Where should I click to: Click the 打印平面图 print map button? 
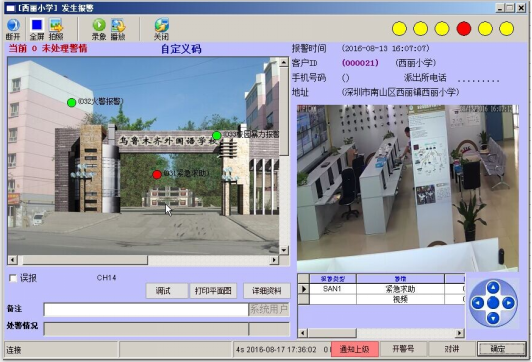(213, 291)
